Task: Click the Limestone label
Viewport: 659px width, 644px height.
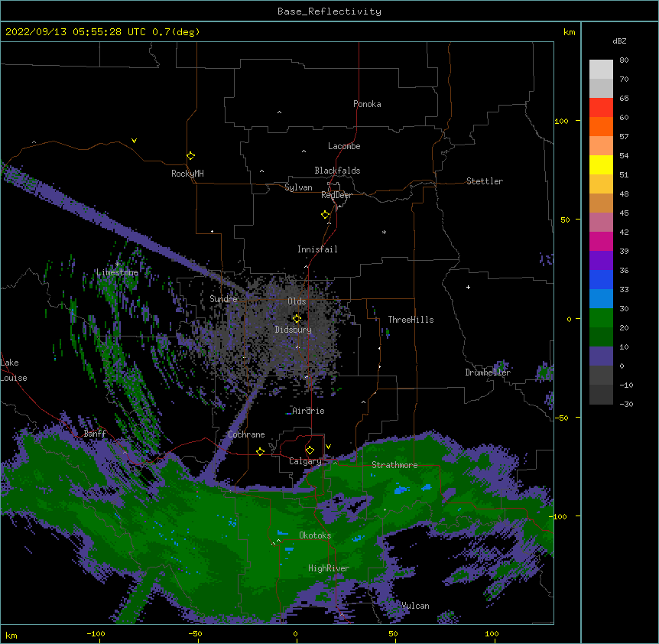Action: point(117,272)
